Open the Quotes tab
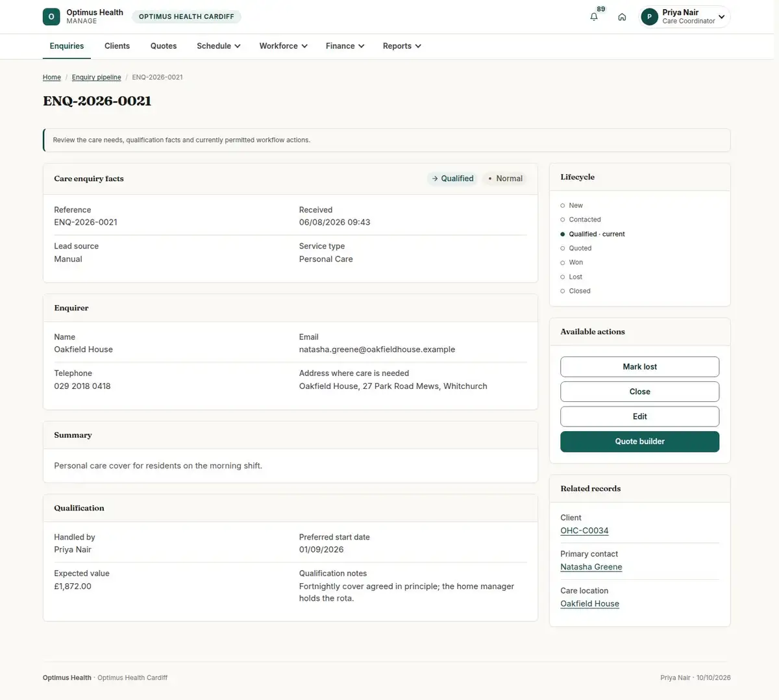This screenshot has height=700, width=779. [x=164, y=46]
